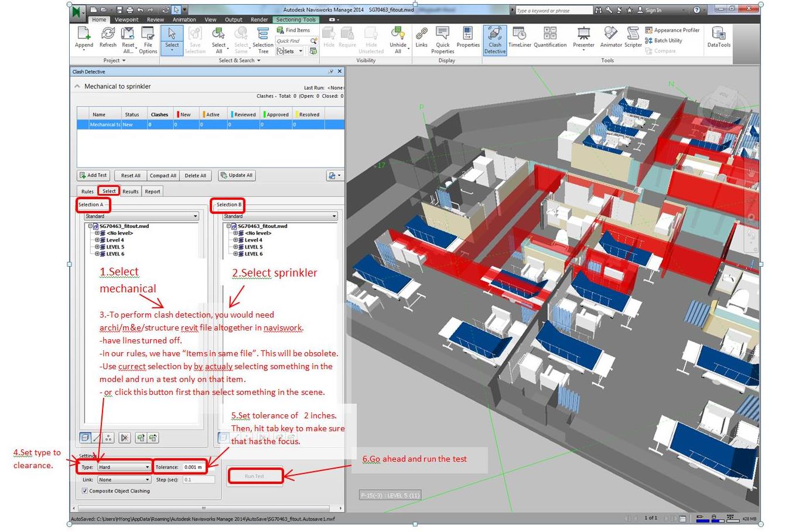The image size is (809, 532).
Task: Switch to the Review ribbon tab
Action: (x=155, y=19)
